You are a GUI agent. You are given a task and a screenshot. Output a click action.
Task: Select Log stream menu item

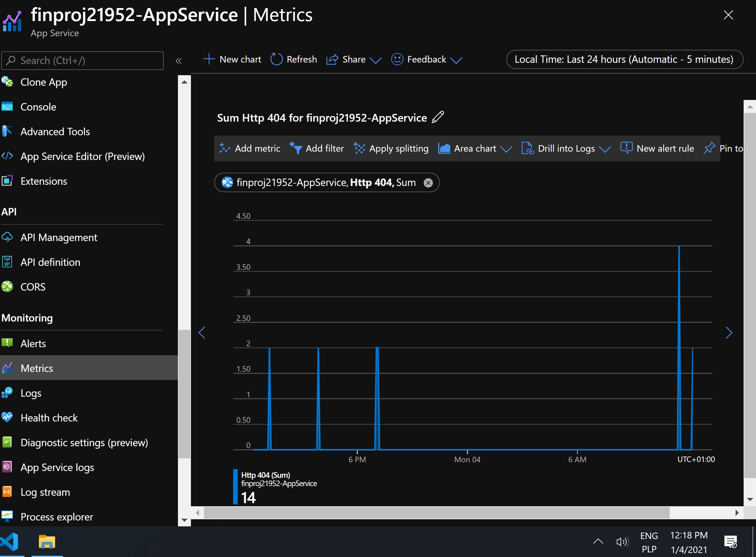pyautogui.click(x=45, y=492)
